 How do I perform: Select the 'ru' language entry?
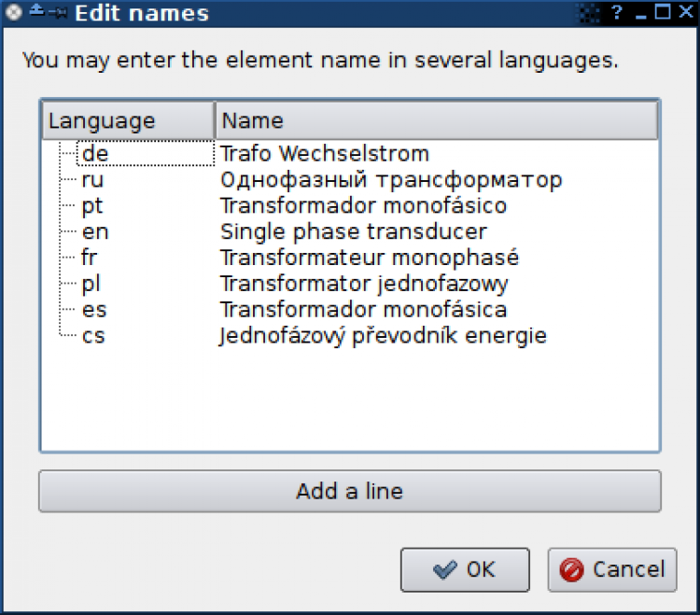tap(92, 179)
